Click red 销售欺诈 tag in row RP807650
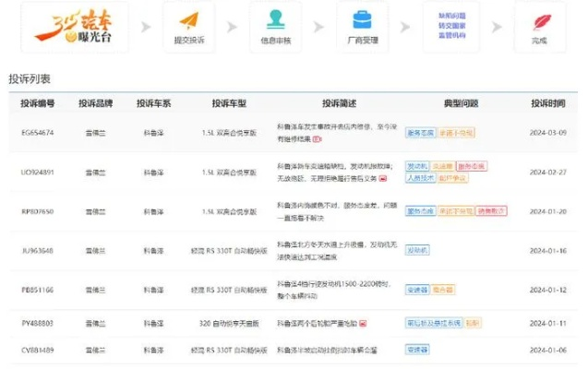 click(x=491, y=211)
